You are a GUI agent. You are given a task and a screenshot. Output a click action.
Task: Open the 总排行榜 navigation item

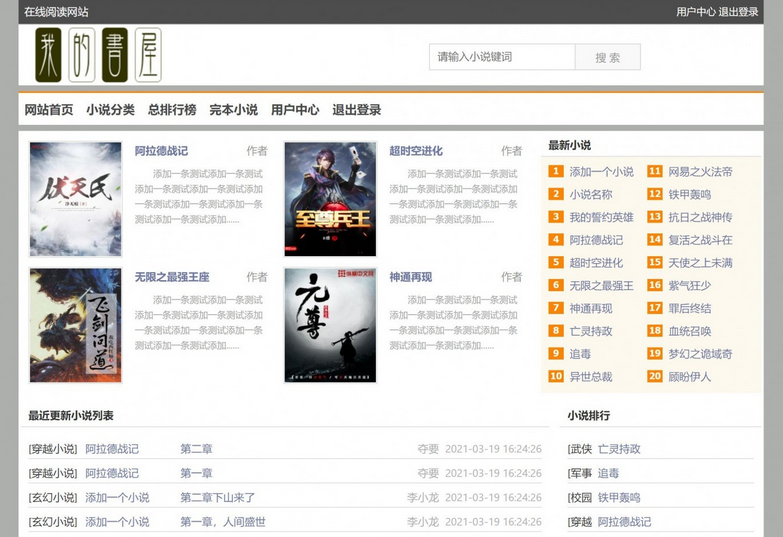[172, 110]
